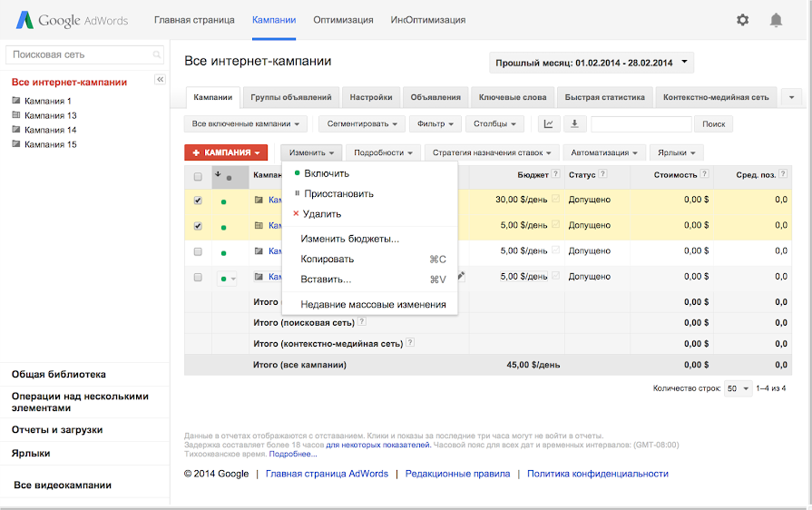Expand the Столбцы dropdown

[x=495, y=123]
